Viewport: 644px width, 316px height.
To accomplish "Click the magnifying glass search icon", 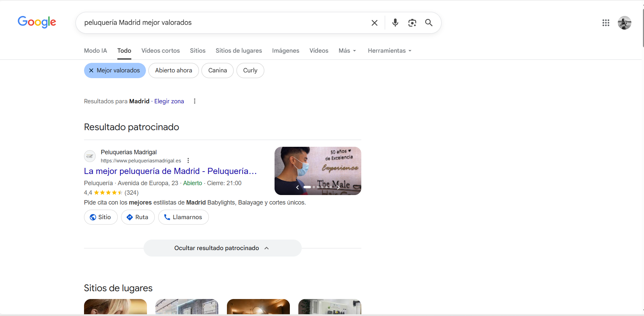I will (429, 23).
